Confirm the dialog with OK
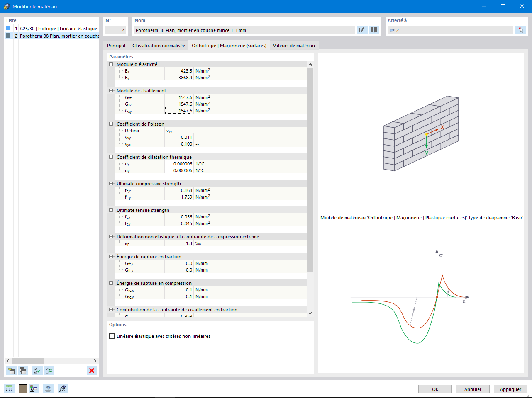The height and width of the screenshot is (398, 532). click(435, 389)
